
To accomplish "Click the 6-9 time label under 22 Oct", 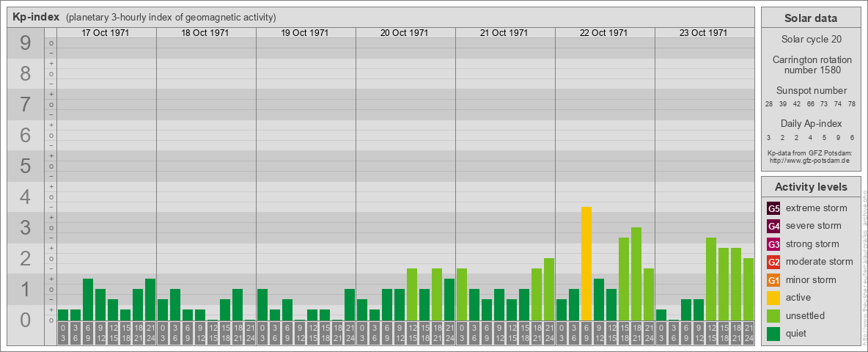I will click(586, 333).
